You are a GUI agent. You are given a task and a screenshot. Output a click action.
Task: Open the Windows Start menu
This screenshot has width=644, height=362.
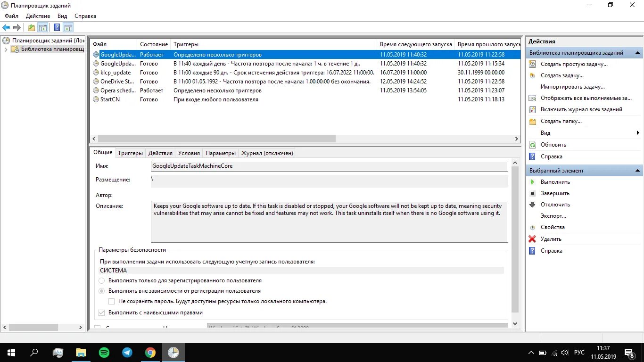(11, 353)
